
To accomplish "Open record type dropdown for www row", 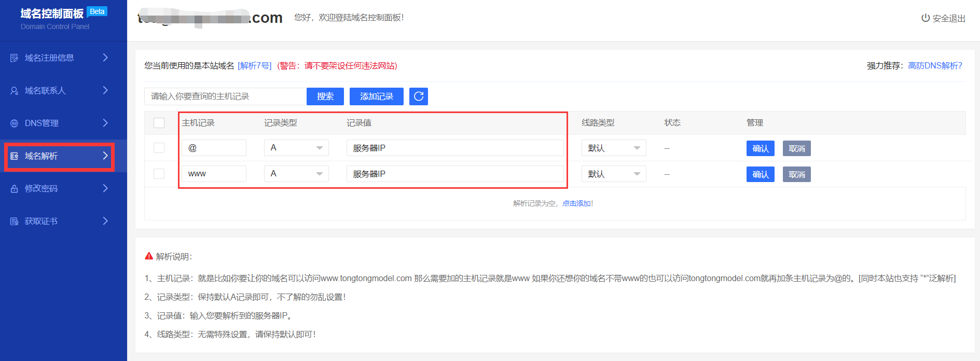I will pos(296,174).
